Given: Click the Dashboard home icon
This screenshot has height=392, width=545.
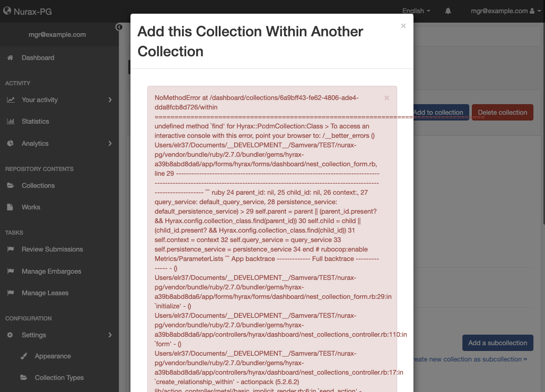Looking at the screenshot, I should point(11,57).
